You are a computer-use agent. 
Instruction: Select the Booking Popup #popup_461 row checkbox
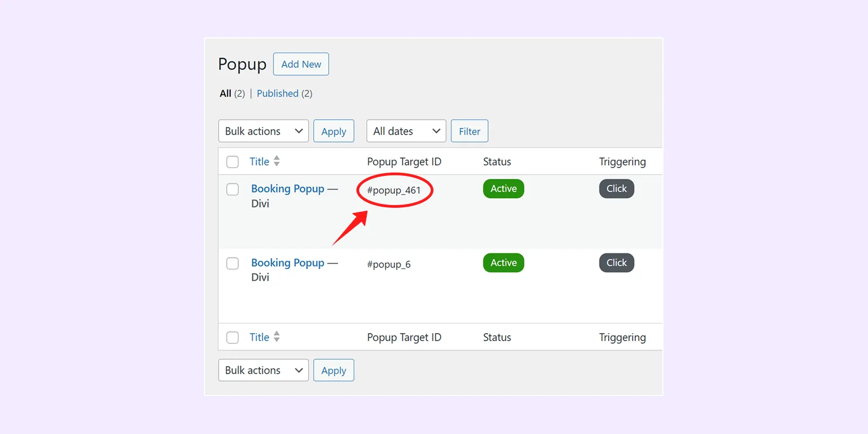point(233,189)
